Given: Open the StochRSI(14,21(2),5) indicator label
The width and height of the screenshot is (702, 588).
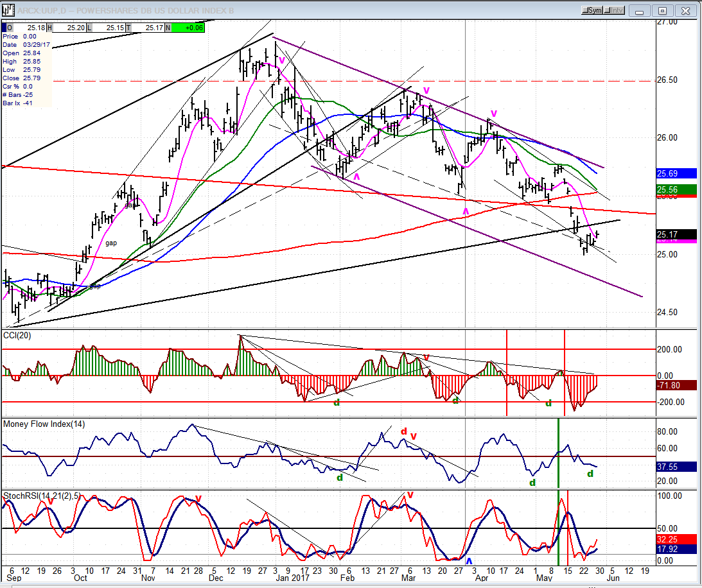Looking at the screenshot, I should (x=41, y=496).
